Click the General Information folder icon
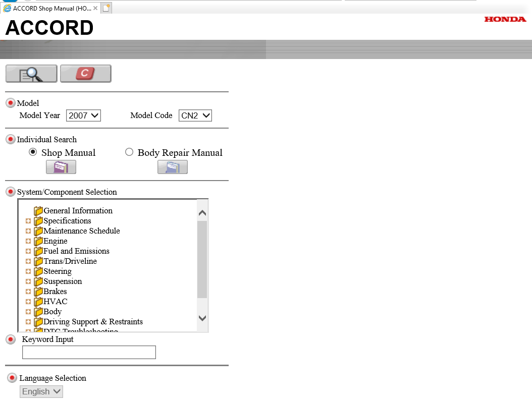Screen dimensions: 532x405 pyautogui.click(x=38, y=211)
